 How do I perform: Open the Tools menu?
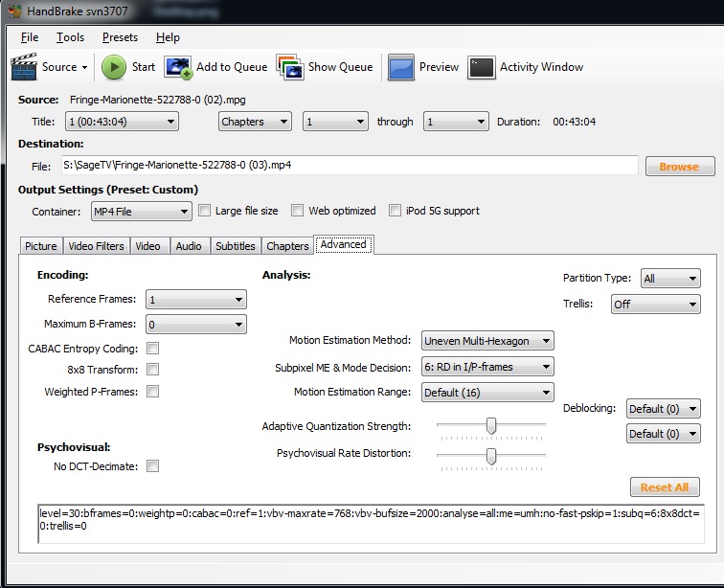70,37
